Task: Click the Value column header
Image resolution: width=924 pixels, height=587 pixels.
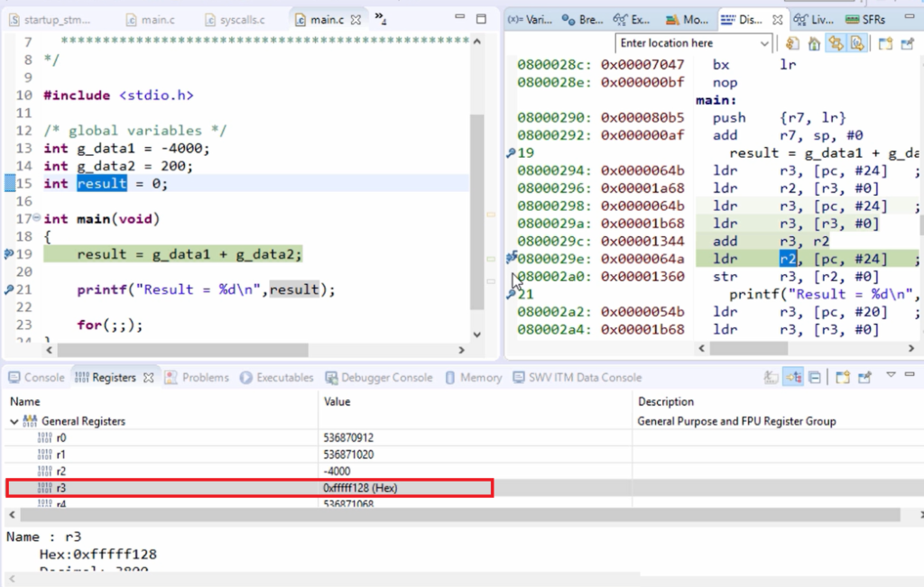Action: point(337,401)
